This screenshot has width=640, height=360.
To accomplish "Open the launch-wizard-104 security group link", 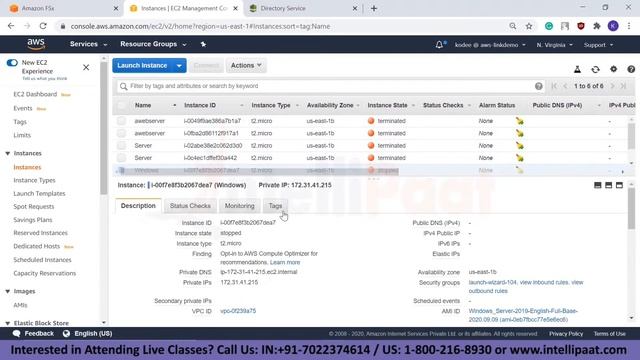I will coord(493,282).
